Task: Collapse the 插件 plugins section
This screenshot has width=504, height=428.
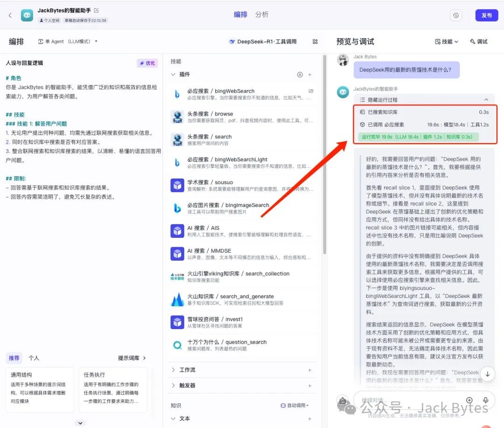Action: pos(173,75)
